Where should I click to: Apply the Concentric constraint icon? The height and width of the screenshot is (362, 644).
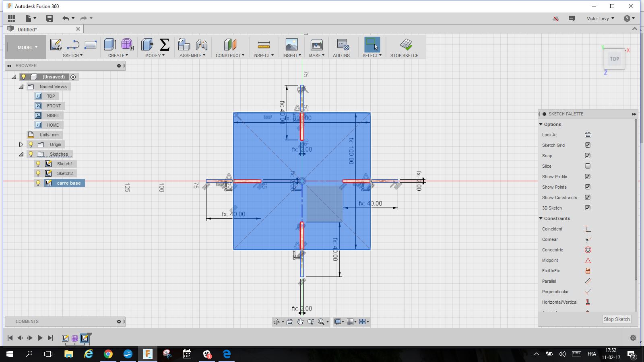[x=588, y=250]
